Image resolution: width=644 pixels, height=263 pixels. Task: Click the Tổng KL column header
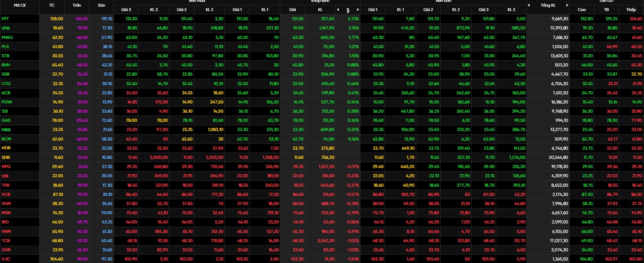tap(548, 5)
